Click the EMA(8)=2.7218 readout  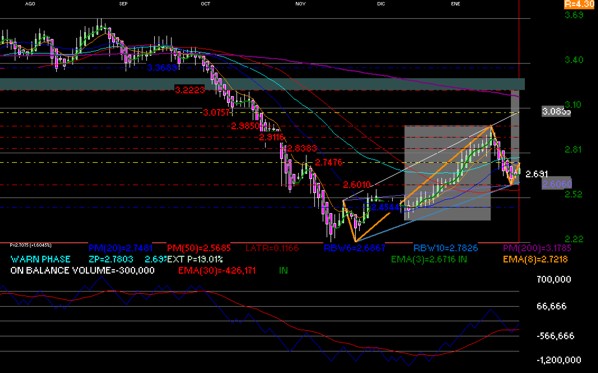click(x=535, y=259)
